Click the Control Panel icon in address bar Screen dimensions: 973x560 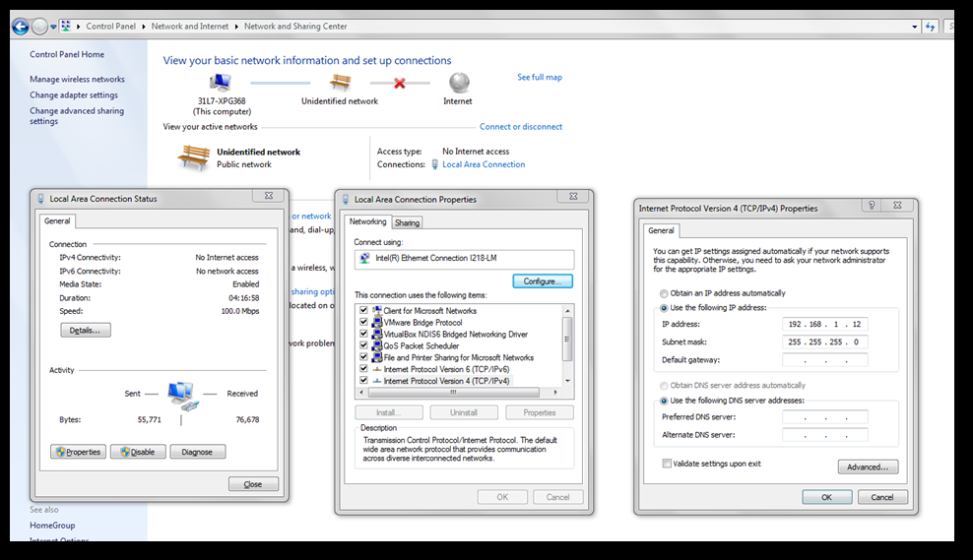[x=66, y=27]
